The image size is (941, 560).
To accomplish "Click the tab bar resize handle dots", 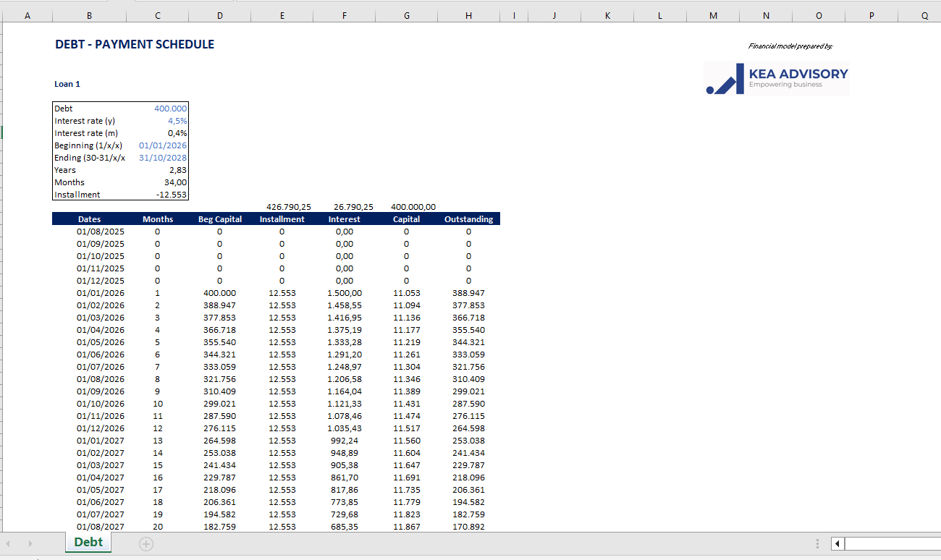I will click(817, 543).
